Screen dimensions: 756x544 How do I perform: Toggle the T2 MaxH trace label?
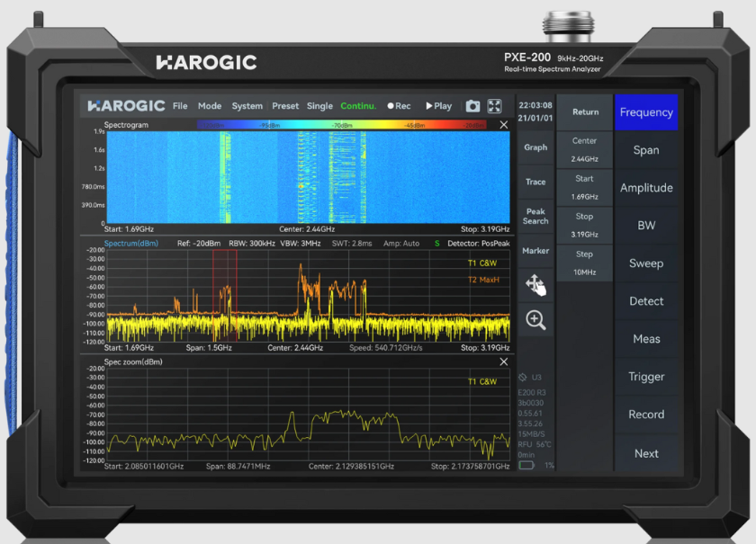coord(482,280)
